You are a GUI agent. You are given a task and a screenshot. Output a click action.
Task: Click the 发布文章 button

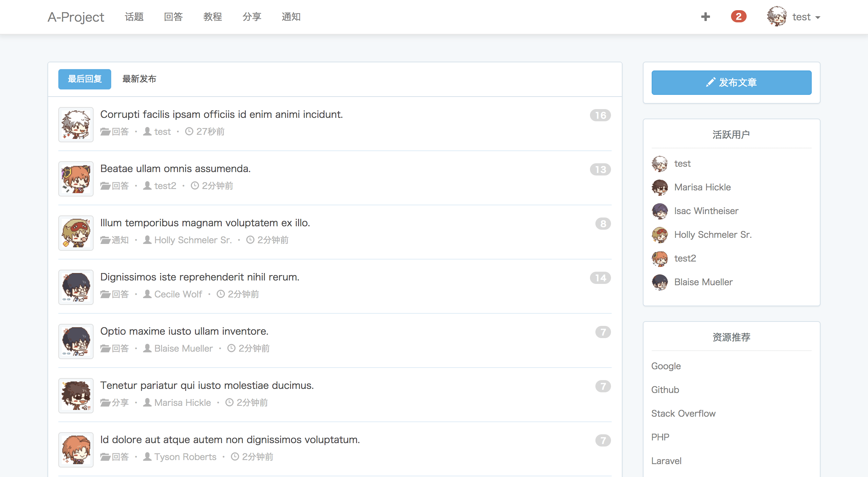(731, 82)
